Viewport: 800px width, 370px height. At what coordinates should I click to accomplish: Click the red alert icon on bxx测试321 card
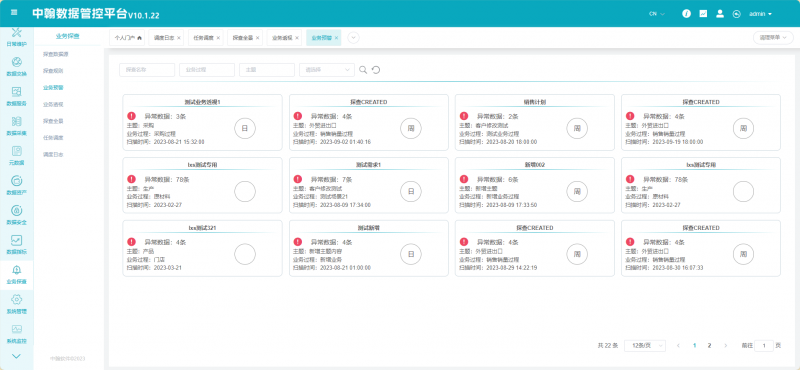point(132,242)
